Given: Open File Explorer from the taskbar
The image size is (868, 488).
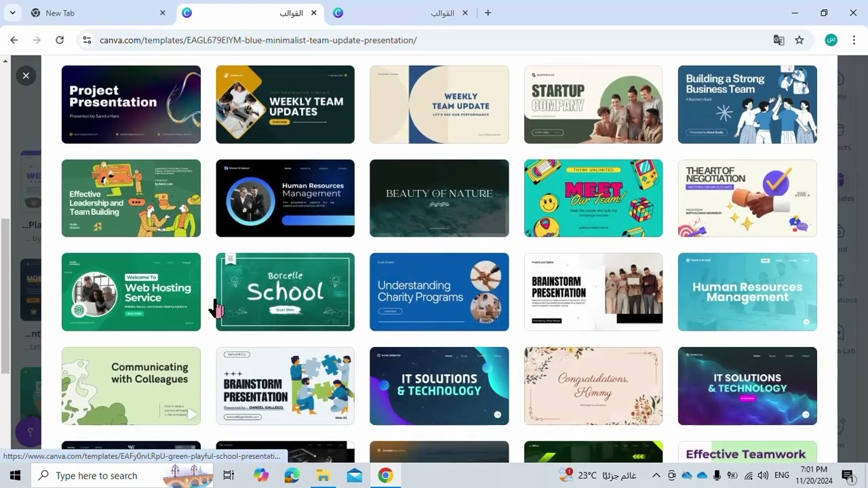Looking at the screenshot, I should pyautogui.click(x=323, y=476).
